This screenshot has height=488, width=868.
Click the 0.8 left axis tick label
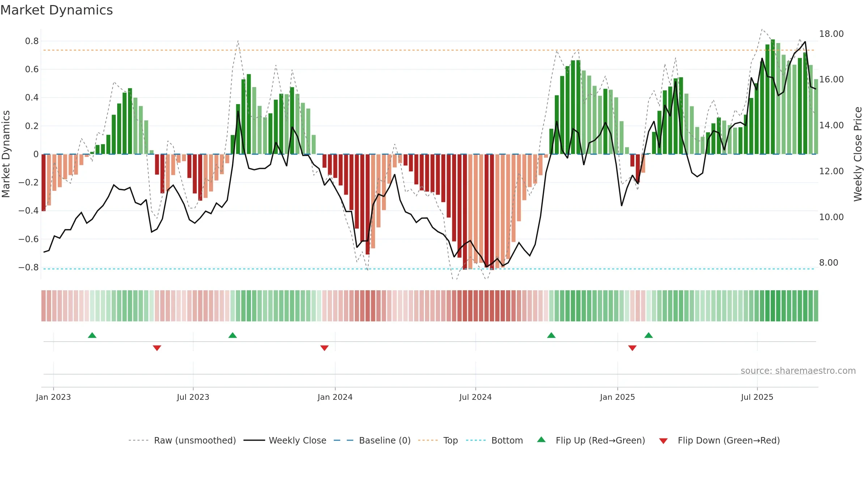[32, 41]
